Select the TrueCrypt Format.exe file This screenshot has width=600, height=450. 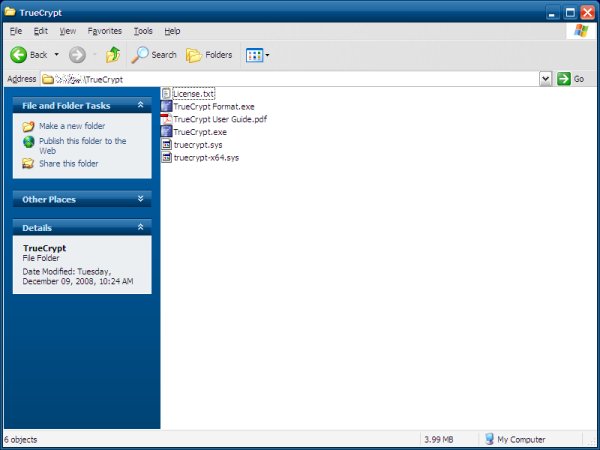210,106
